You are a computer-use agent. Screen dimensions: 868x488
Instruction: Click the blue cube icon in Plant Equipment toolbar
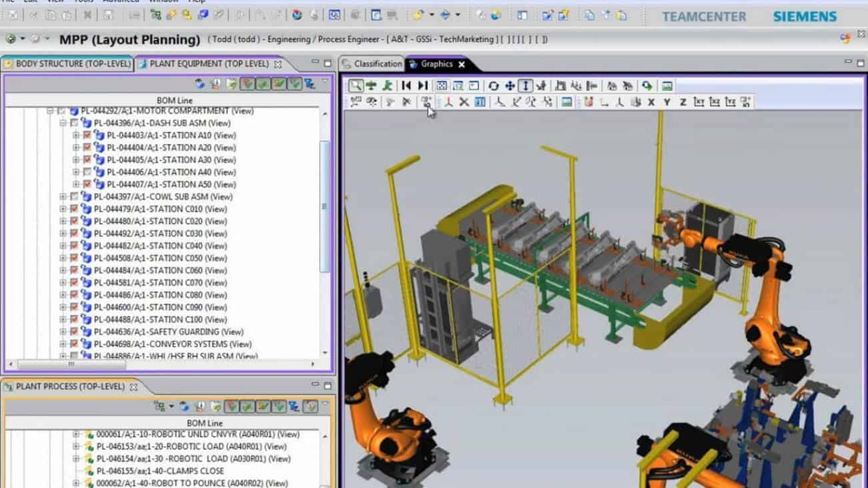pos(199,83)
